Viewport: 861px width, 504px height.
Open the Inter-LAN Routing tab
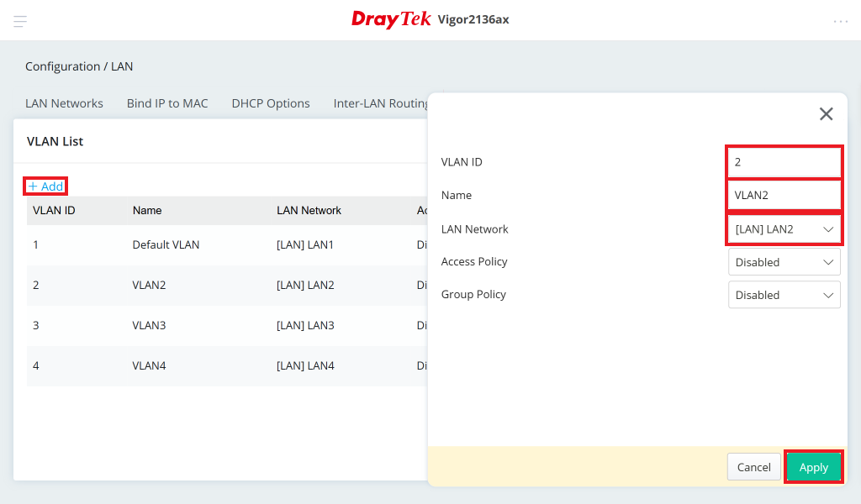(x=380, y=103)
